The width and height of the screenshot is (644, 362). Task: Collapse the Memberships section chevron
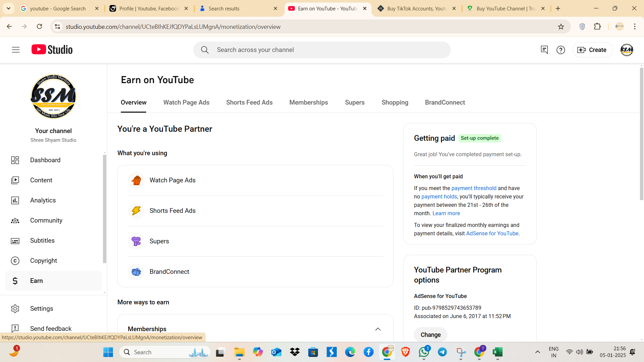pyautogui.click(x=378, y=329)
